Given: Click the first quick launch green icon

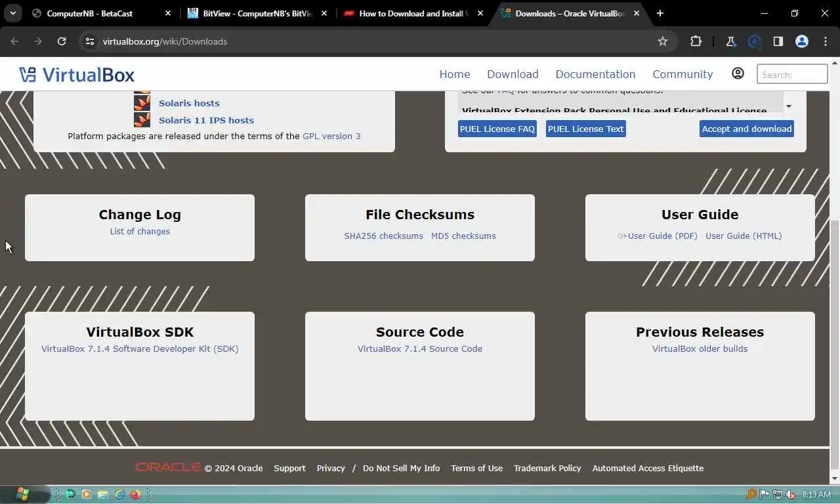Looking at the screenshot, I should tap(70, 494).
